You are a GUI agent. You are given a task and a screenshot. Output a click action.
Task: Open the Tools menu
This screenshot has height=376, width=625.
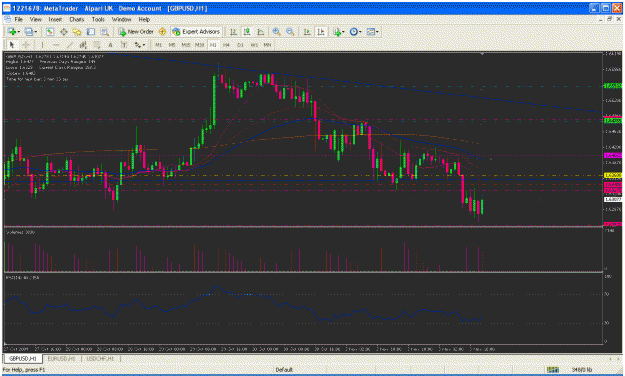tap(98, 19)
